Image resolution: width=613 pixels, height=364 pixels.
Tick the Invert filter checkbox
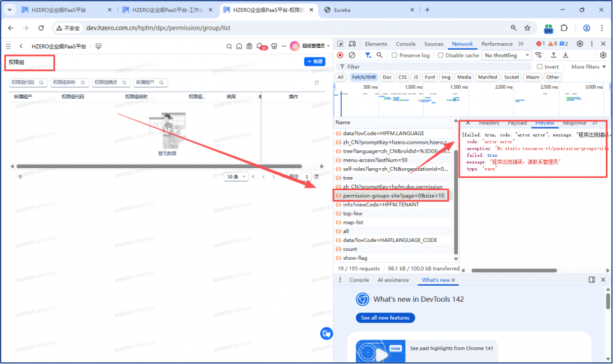[539, 66]
